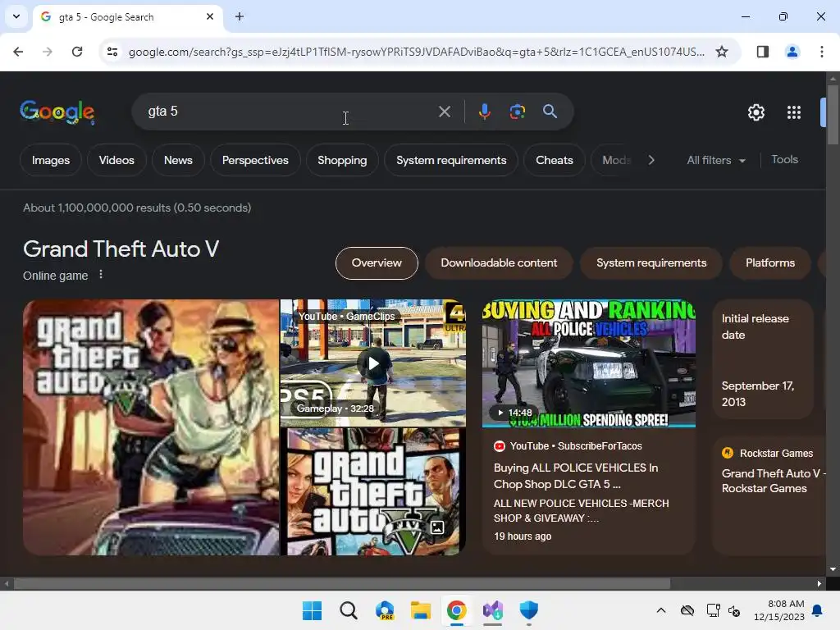Click the scroll-down arrow of vertical scrollbar

click(833, 569)
